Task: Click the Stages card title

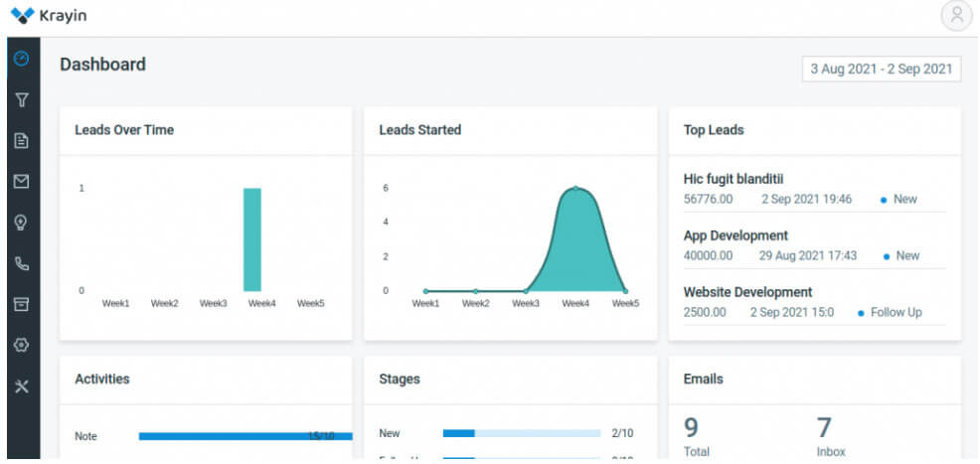Action: pos(400,380)
